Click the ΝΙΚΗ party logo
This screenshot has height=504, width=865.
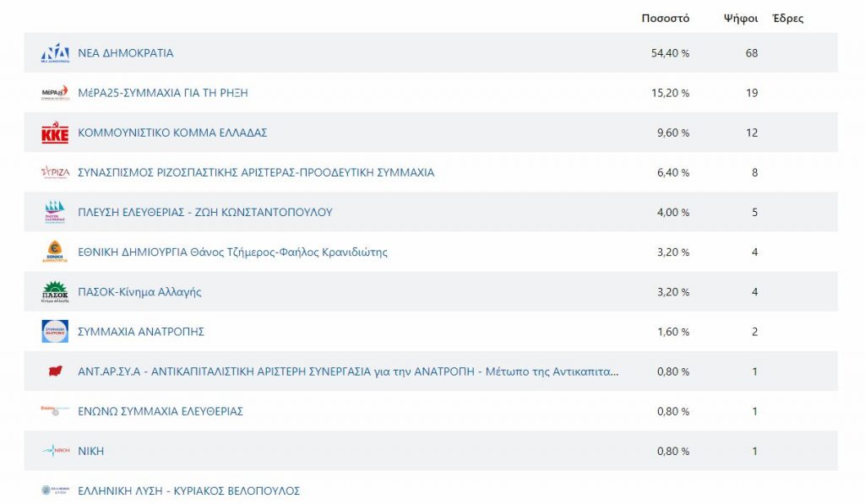click(x=55, y=451)
